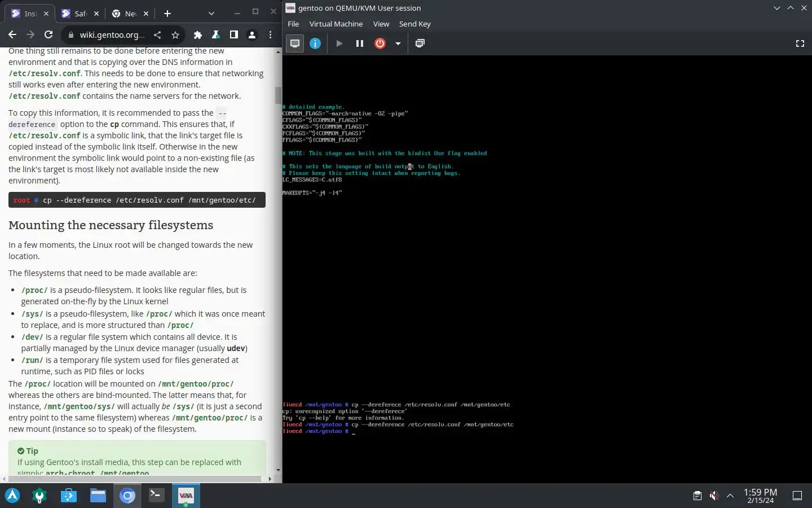Open clipboard tray icon

pyautogui.click(x=698, y=496)
